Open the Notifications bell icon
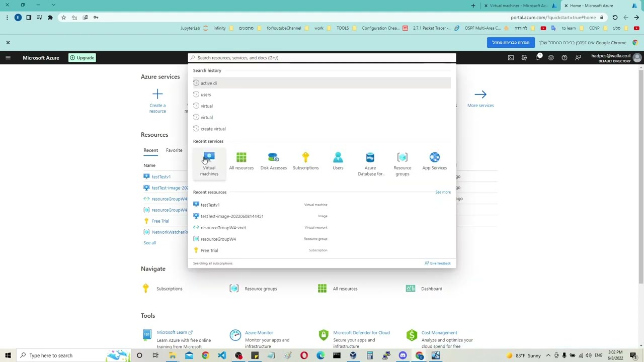This screenshot has width=644, height=362. click(538, 58)
